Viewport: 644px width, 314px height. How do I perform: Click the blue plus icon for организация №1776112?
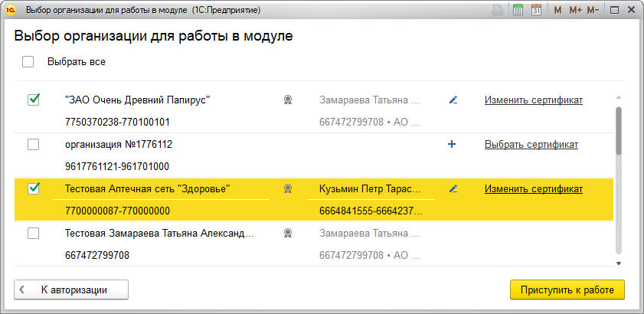point(451,144)
